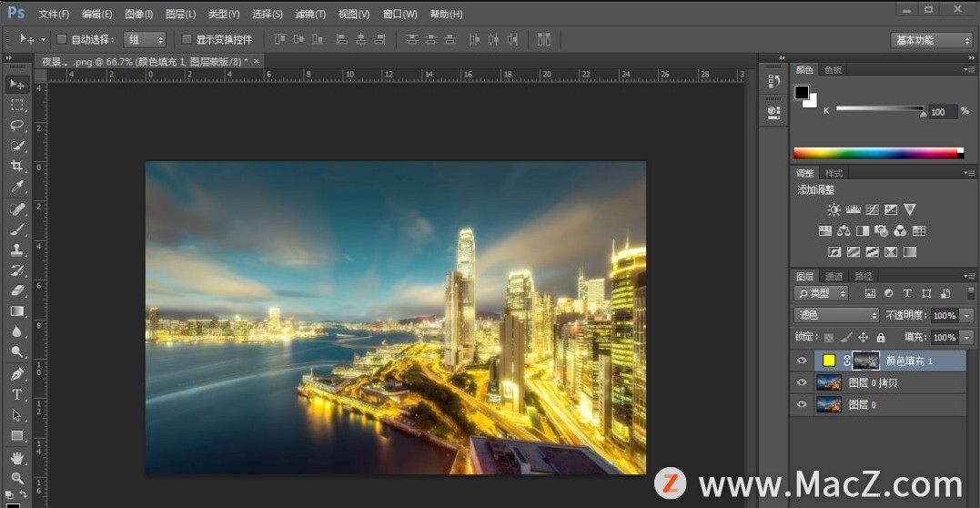
Task: Open the 文件(F) menu
Action: point(54,14)
